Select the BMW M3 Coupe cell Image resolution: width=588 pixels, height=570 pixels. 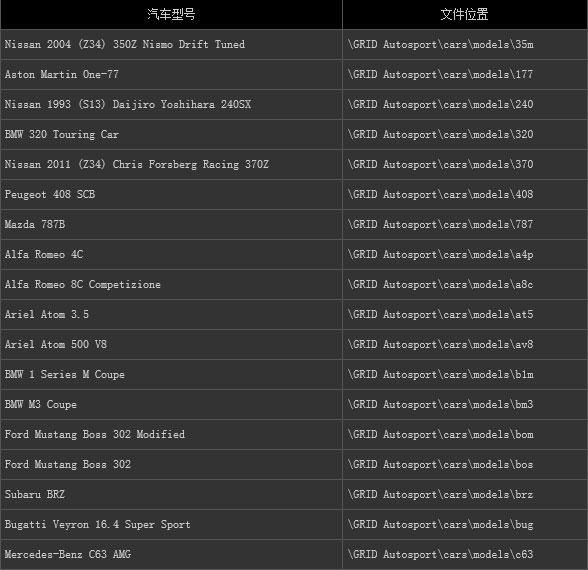tap(171, 405)
